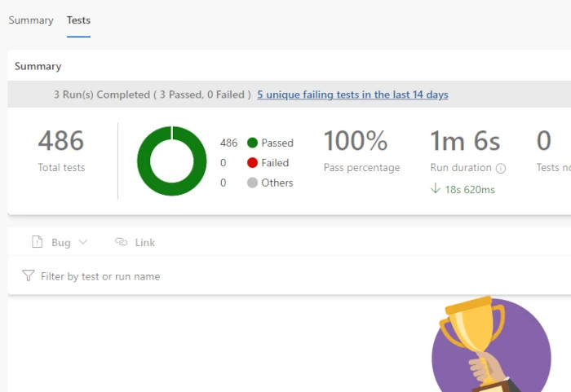Click the down arrow beside 18s 620ms
The width and height of the screenshot is (571, 392).
pos(435,188)
